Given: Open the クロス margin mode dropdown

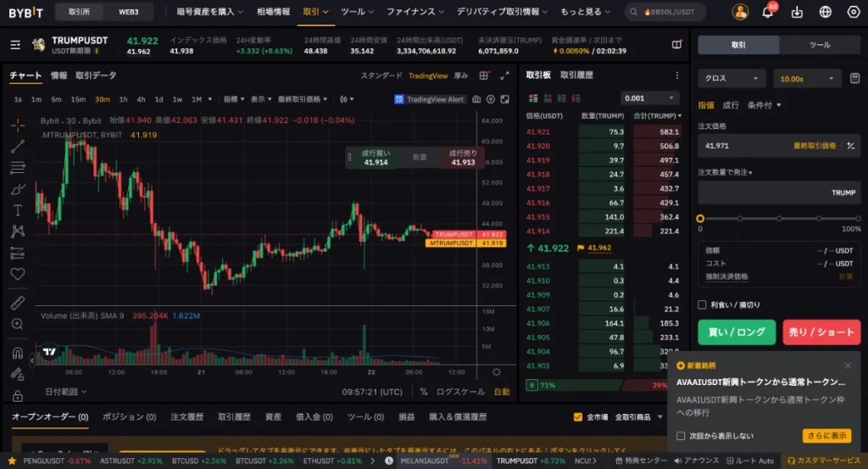Looking at the screenshot, I should point(732,78).
